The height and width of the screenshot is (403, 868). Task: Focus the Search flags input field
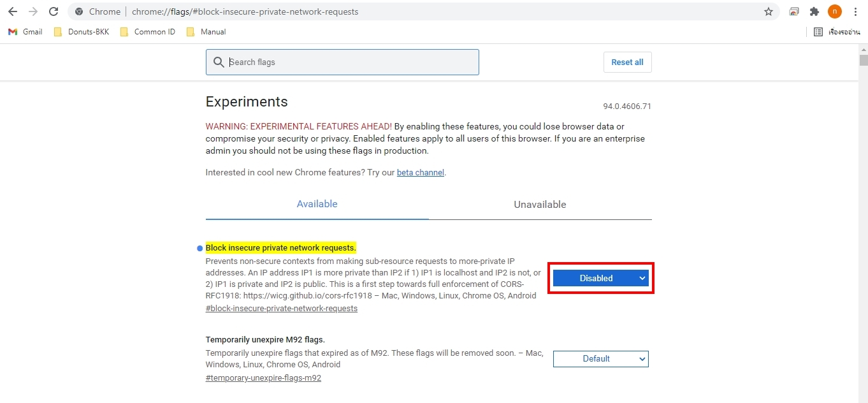tap(351, 62)
